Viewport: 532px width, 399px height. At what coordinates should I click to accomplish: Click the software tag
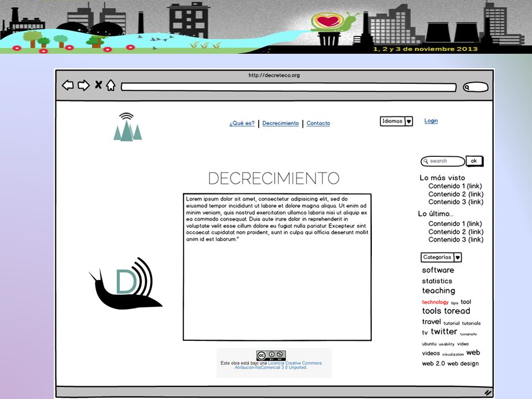438,270
